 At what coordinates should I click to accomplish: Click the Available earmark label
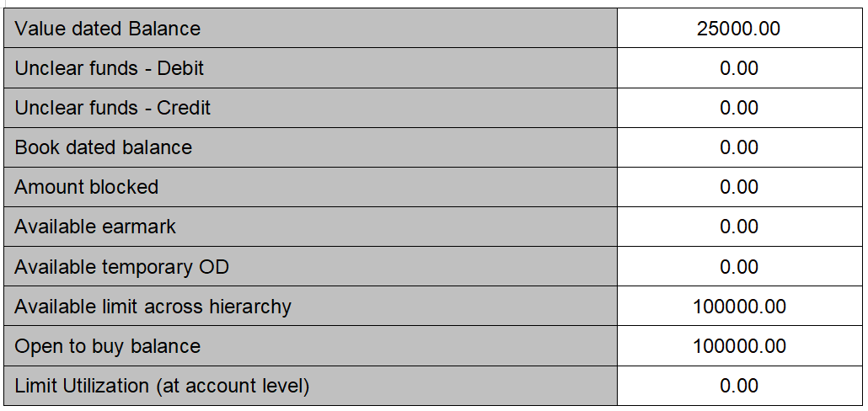(95, 227)
